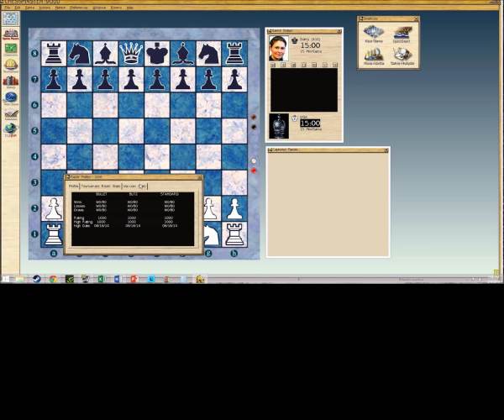Click the opponent's 15:00 clock

tap(310, 45)
